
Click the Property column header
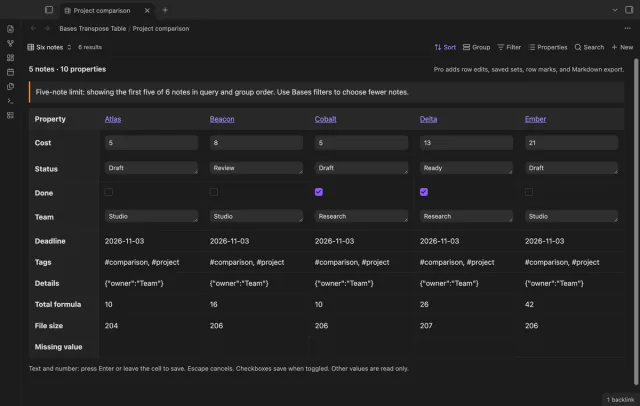coord(50,119)
